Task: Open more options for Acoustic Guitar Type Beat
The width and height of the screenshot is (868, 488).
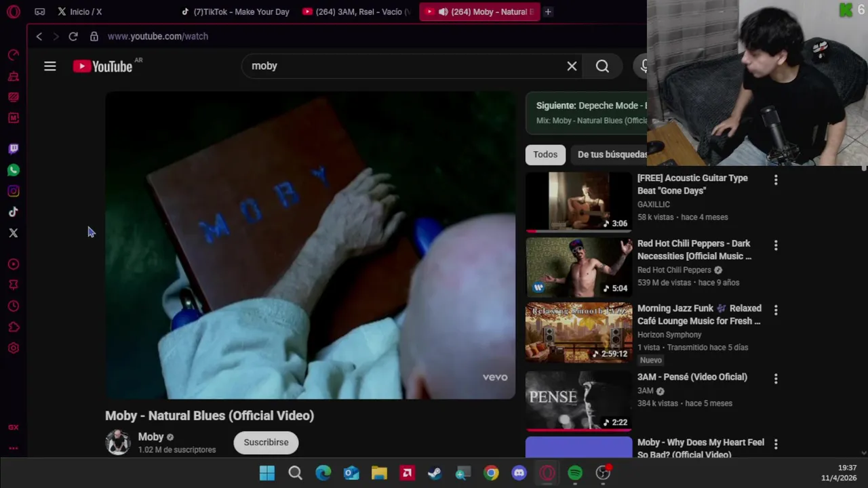Action: click(776, 180)
